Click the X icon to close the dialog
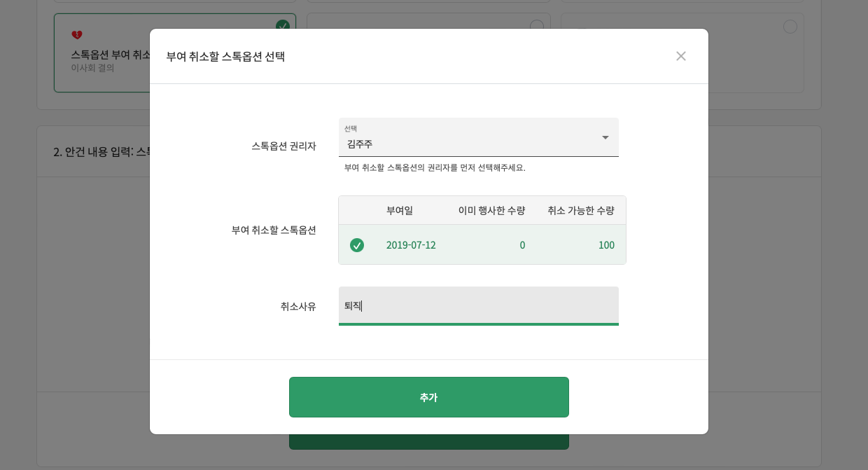Image resolution: width=868 pixels, height=470 pixels. (681, 56)
